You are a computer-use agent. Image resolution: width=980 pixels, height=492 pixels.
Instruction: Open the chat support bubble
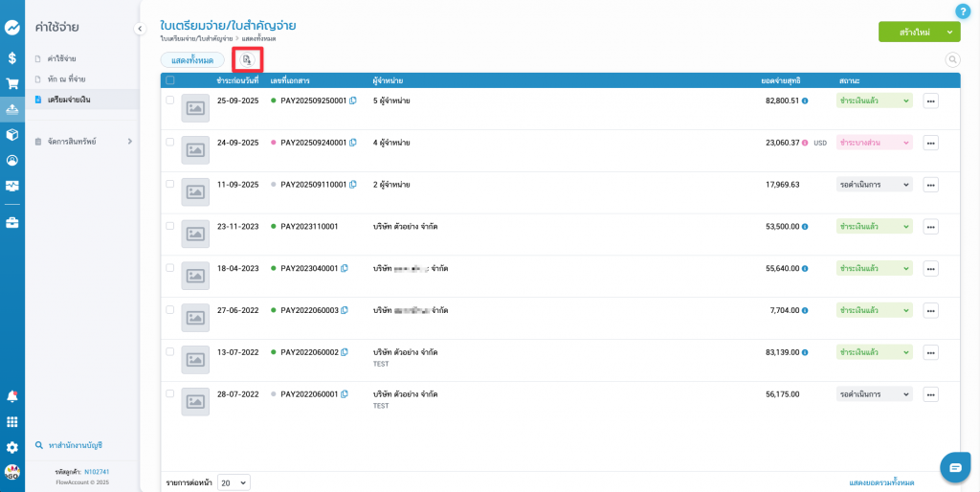tap(955, 466)
